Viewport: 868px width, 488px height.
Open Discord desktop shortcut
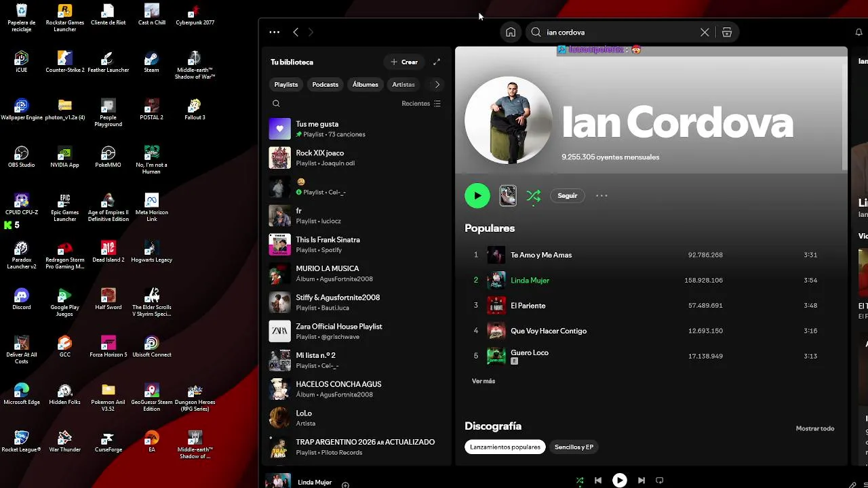pos(22,298)
